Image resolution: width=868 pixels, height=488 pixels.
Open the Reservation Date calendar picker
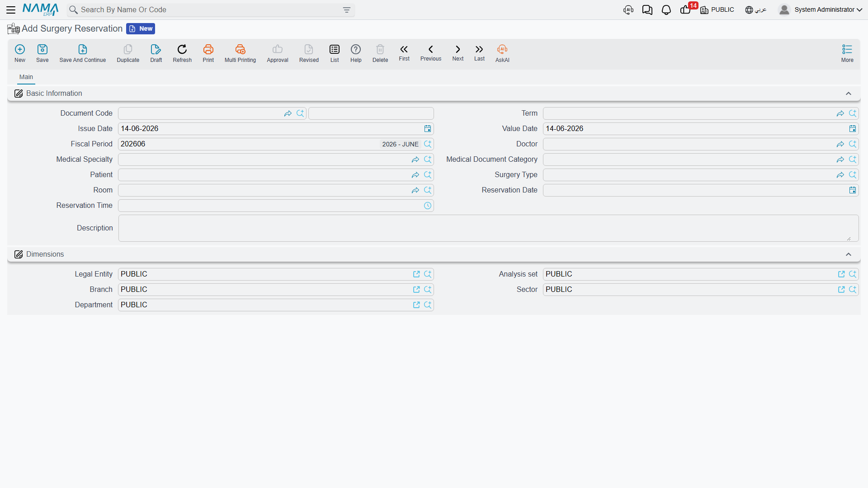pyautogui.click(x=853, y=190)
